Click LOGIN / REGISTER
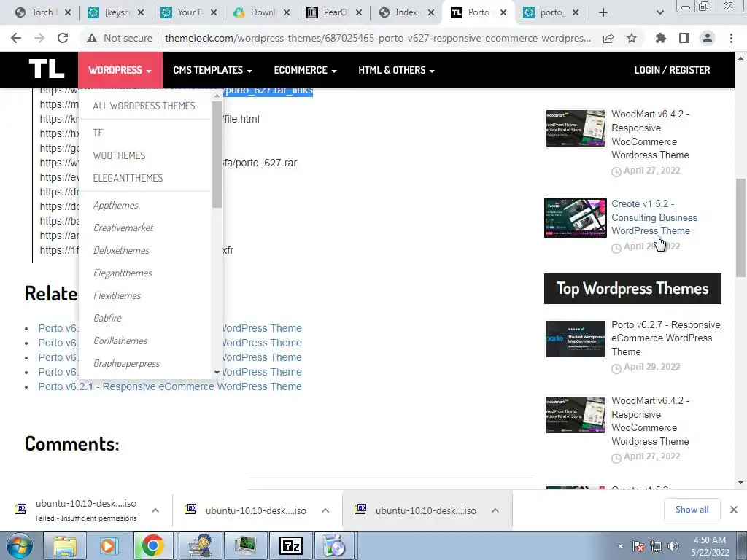Viewport: 747px width, 560px height. [672, 70]
